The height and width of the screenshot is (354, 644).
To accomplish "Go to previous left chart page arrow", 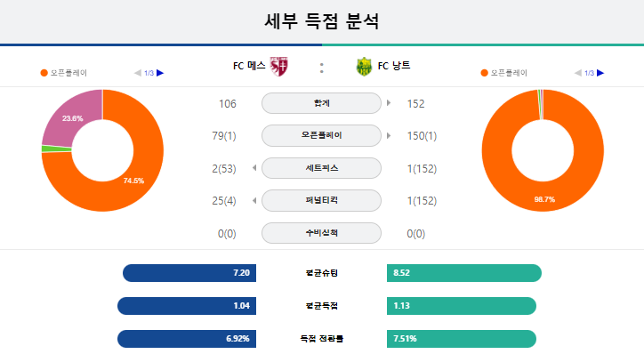I will point(138,73).
